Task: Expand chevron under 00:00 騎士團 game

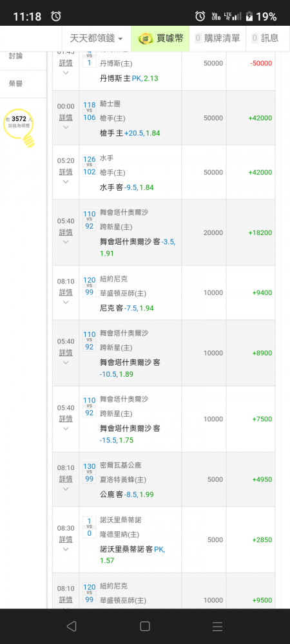Action: click(x=66, y=128)
